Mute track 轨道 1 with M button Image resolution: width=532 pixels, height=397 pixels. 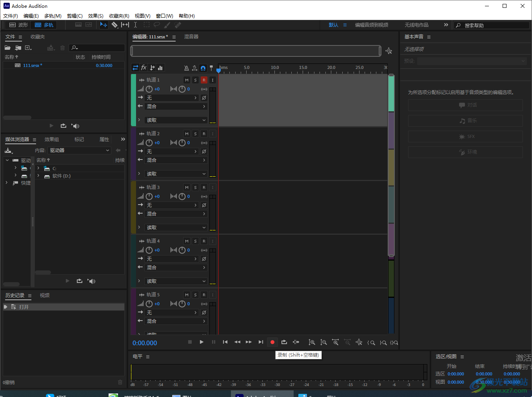pyautogui.click(x=187, y=80)
